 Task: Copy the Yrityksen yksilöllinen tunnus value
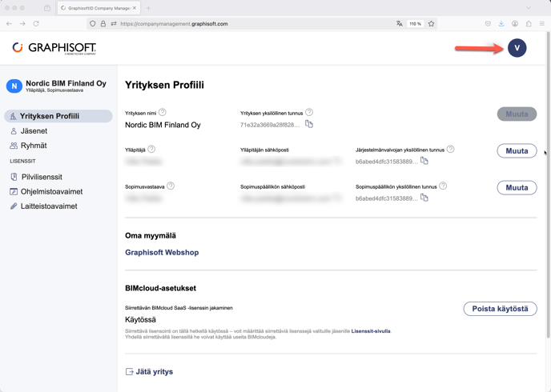point(309,124)
